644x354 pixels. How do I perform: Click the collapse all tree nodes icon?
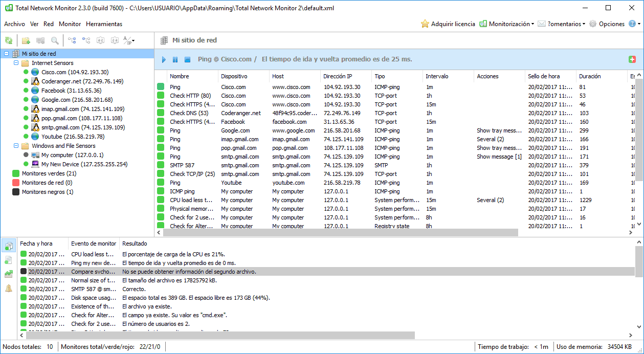click(86, 40)
